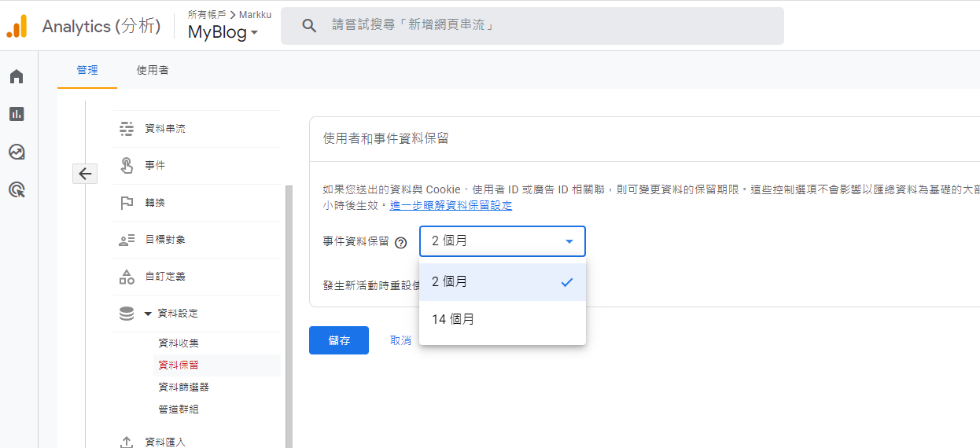Collapse the 事件資料保留 dropdown box

click(502, 241)
